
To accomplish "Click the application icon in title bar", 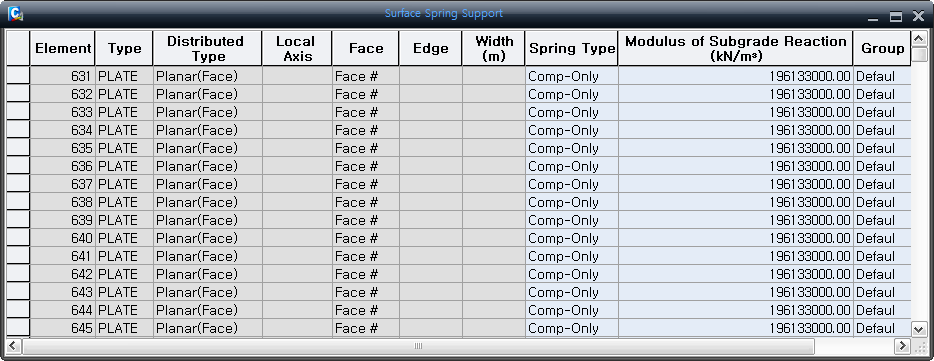I will [x=15, y=14].
